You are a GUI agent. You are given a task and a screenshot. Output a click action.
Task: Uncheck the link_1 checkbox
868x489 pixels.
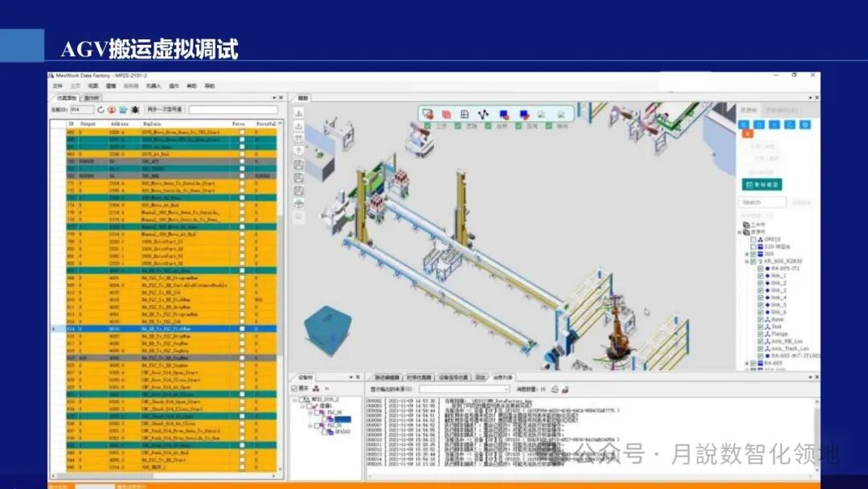(760, 276)
